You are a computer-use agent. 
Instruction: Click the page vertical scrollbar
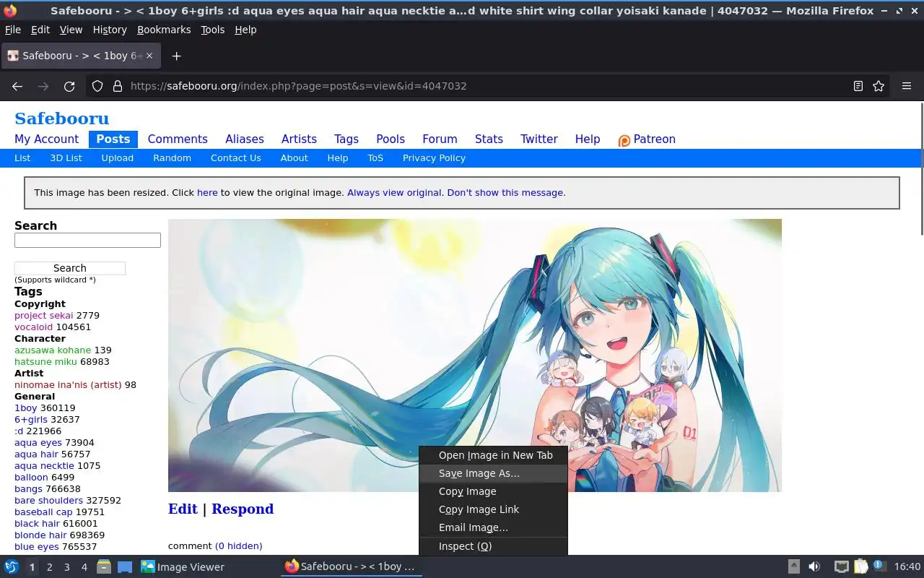(x=921, y=168)
